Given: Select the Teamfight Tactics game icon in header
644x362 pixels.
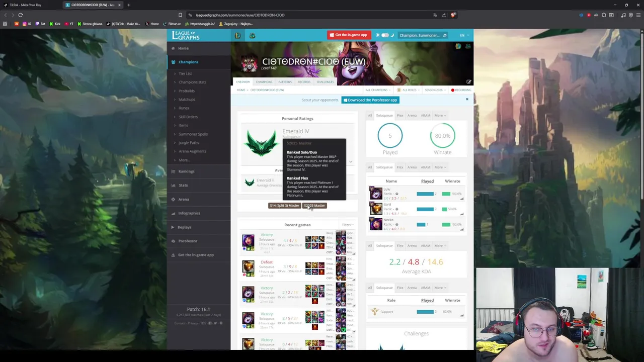Looking at the screenshot, I should pos(252,35).
